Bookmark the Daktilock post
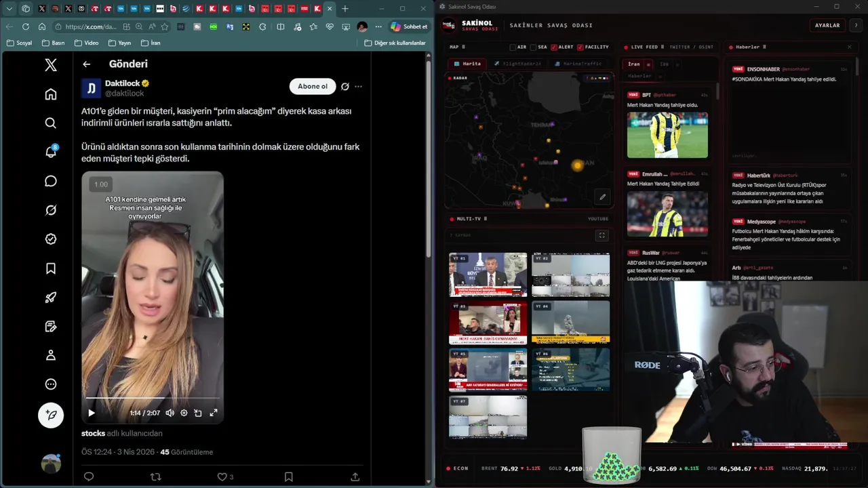 click(x=288, y=476)
